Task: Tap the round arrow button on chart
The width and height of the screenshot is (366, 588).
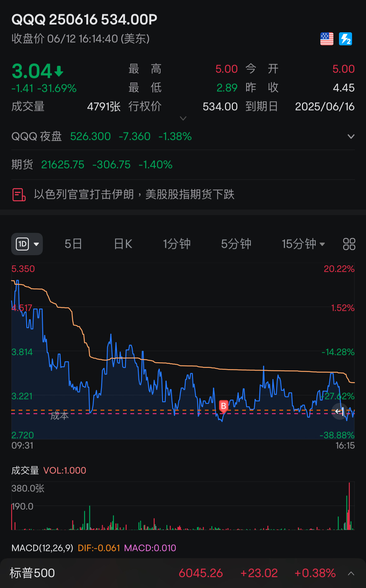Action: click(340, 412)
